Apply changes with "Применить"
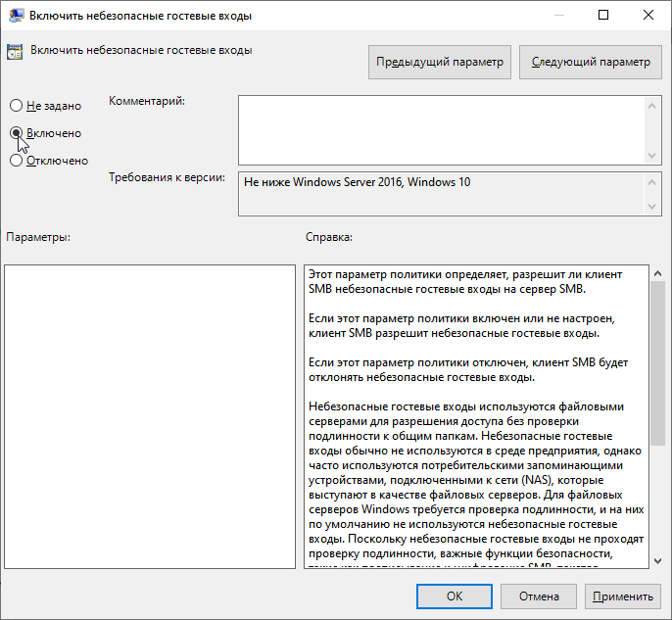The image size is (672, 620). coord(621,596)
